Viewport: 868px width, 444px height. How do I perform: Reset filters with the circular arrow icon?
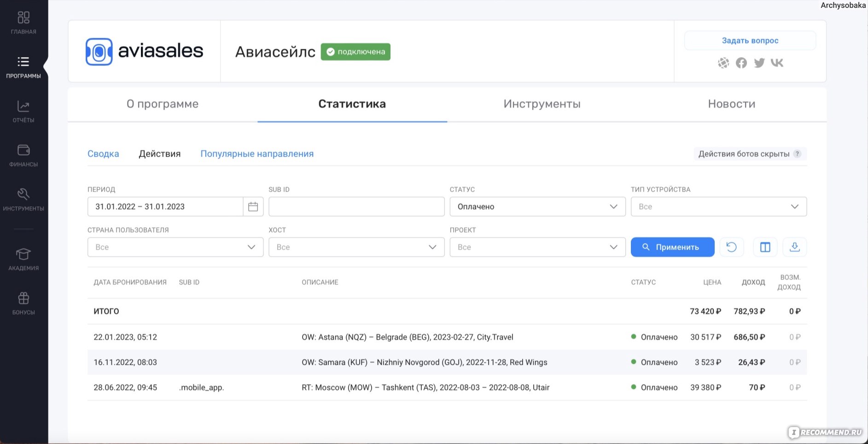732,247
